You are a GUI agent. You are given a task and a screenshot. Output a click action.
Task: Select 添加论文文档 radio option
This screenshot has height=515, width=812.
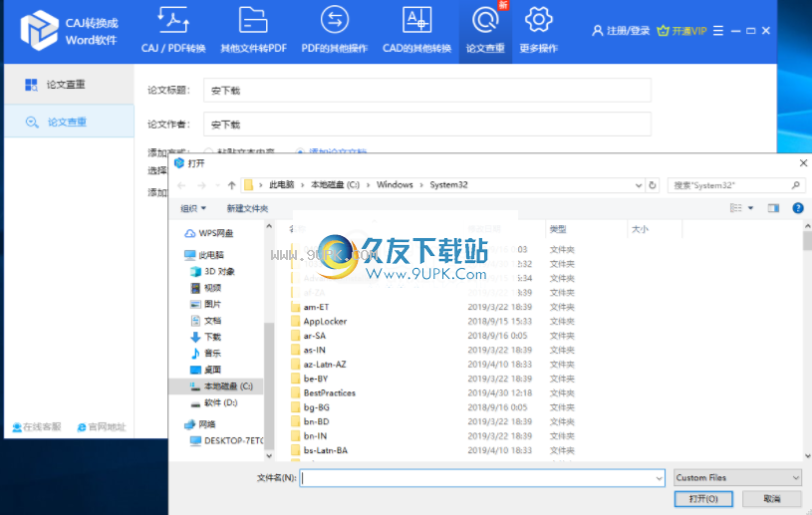point(332,151)
